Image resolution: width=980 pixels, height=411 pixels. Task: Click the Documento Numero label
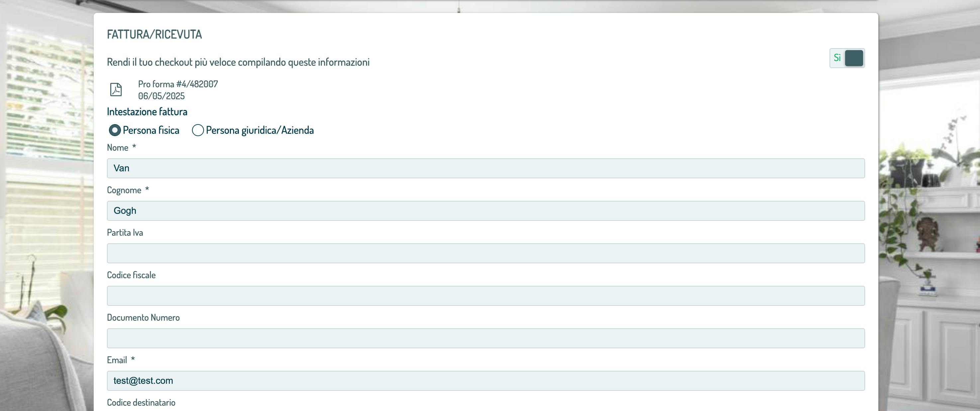[143, 318]
